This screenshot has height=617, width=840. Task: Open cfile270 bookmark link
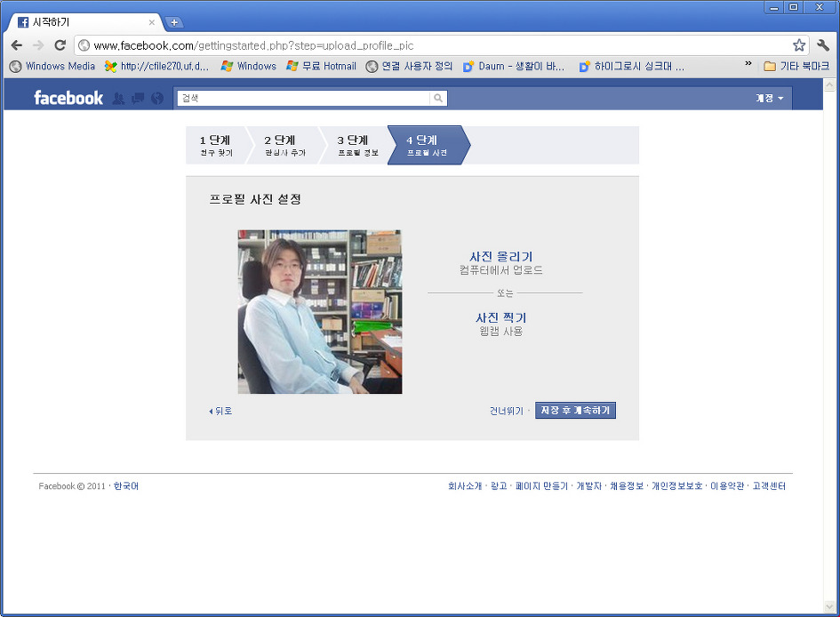157,66
